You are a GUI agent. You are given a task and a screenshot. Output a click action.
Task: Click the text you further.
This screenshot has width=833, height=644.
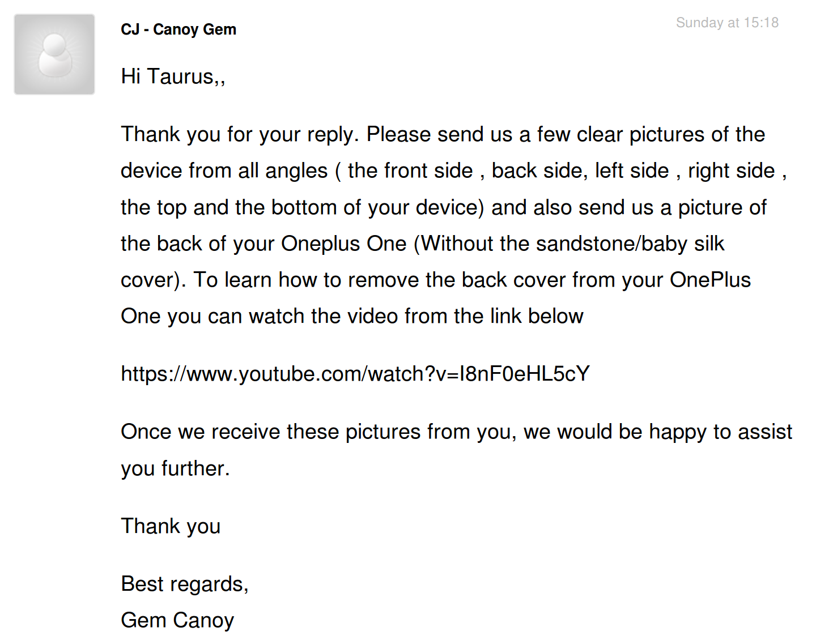click(175, 469)
